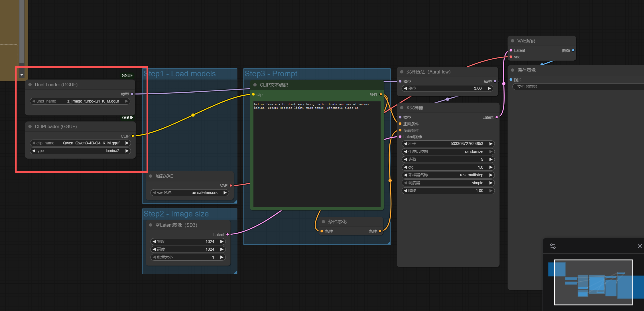The width and height of the screenshot is (644, 311).
Task: Decrease 宽度 value with left arrow
Action: (x=154, y=242)
